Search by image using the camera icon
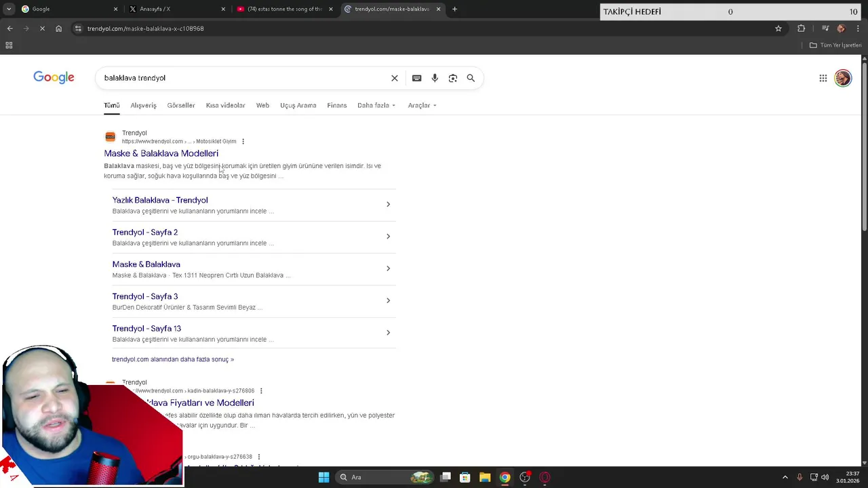Image resolution: width=868 pixels, height=488 pixels. pyautogui.click(x=453, y=78)
